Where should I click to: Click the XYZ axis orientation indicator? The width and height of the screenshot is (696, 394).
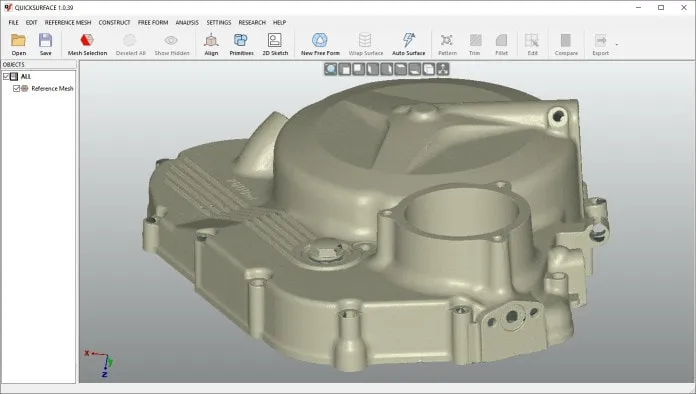pos(99,363)
